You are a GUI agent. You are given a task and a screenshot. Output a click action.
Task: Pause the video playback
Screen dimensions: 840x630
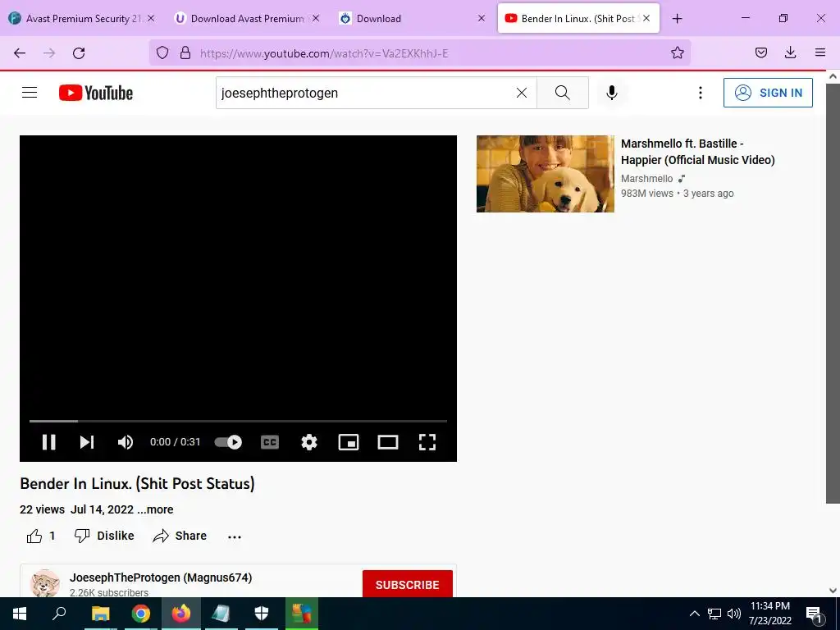pyautogui.click(x=48, y=442)
